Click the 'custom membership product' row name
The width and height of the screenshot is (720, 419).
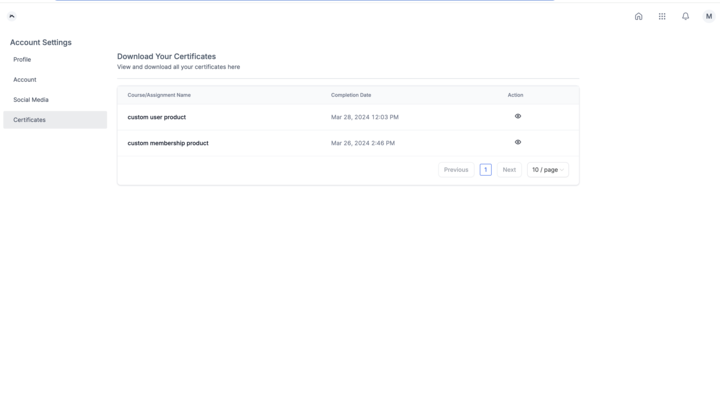pyautogui.click(x=168, y=143)
